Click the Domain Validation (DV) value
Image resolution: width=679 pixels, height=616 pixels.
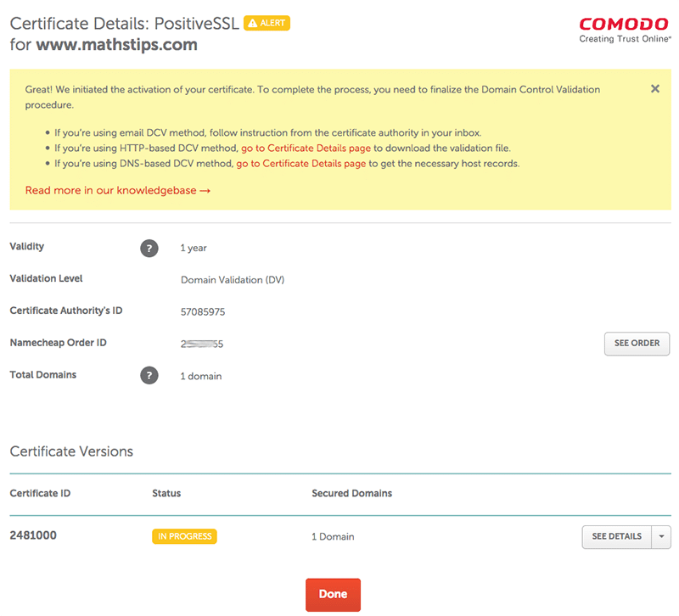(233, 280)
